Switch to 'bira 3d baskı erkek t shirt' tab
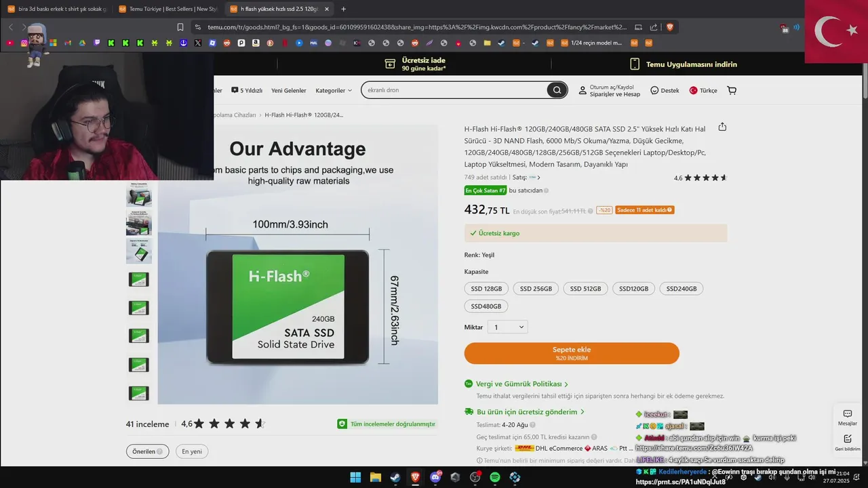This screenshot has width=868, height=488. (57, 9)
